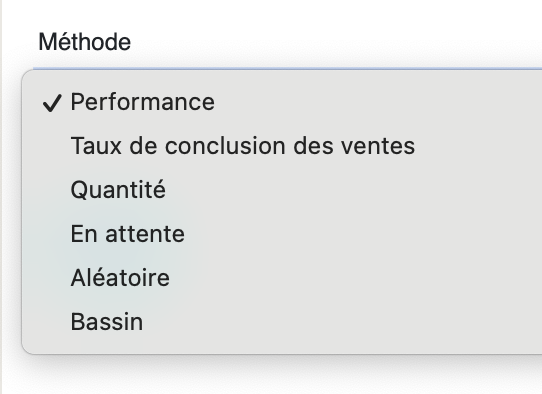Choose Taux de conclusion des ventes
The image size is (542, 394).
[x=243, y=146]
